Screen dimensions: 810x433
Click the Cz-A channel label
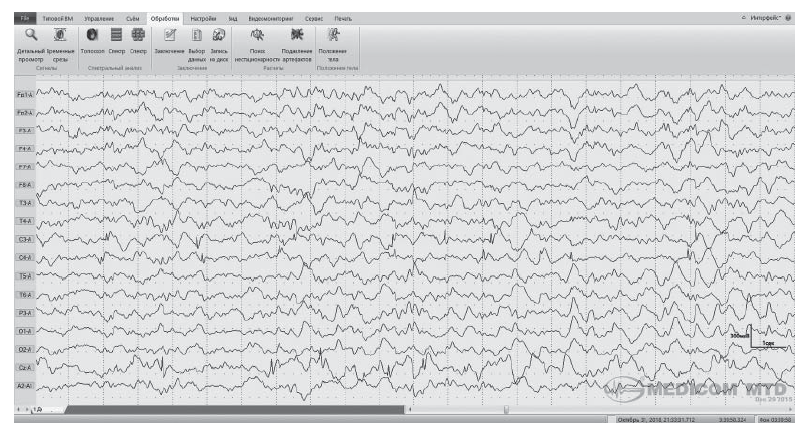click(25, 367)
